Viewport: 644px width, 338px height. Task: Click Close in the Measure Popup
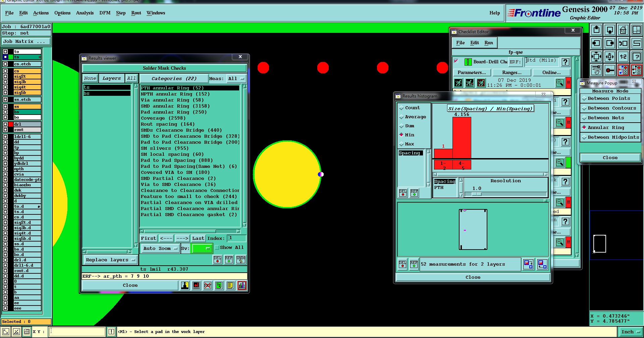tap(610, 158)
